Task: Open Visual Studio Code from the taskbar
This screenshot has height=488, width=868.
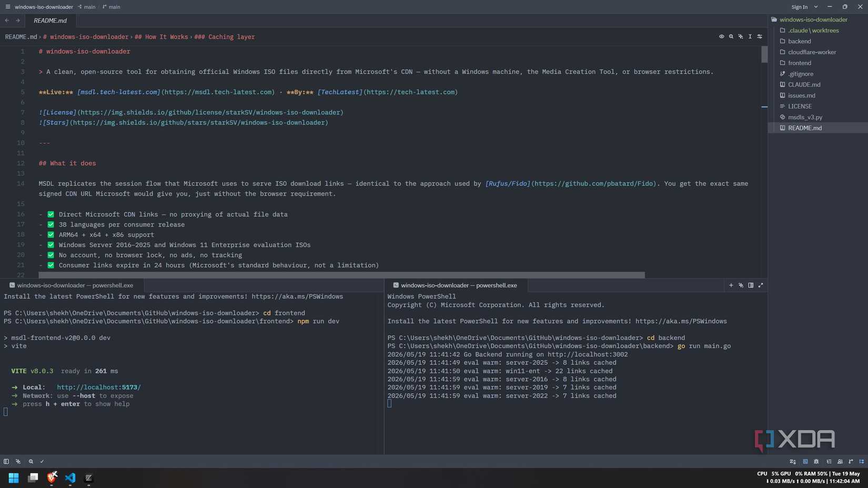Action: 70,477
